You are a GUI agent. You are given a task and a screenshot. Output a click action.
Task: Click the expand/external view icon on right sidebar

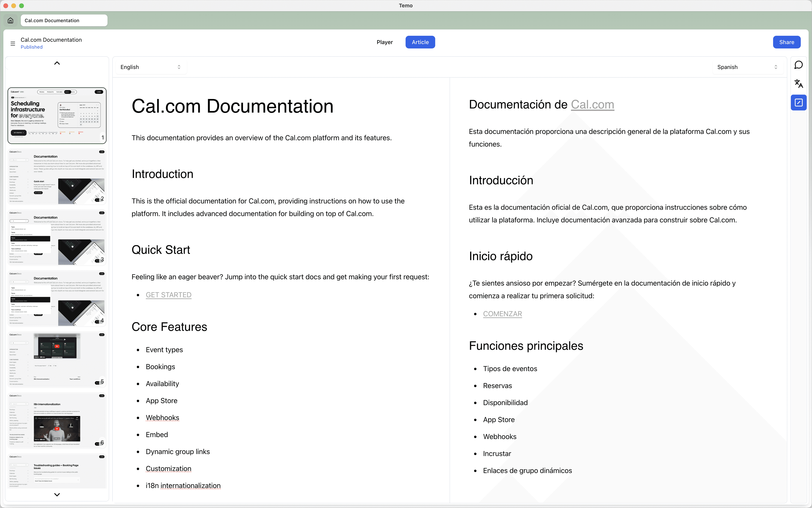point(798,102)
